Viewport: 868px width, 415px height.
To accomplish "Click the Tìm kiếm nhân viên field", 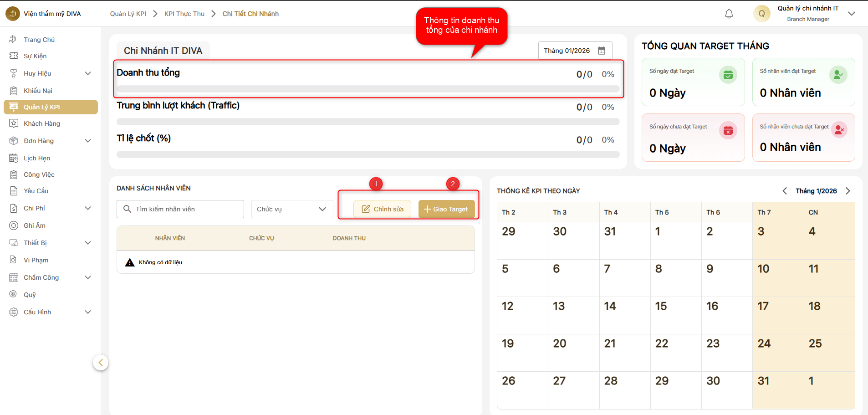I will 187,209.
